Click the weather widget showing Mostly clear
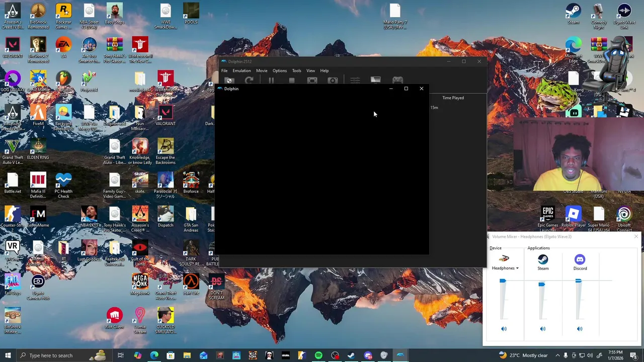This screenshot has height=362, width=644. point(523,355)
